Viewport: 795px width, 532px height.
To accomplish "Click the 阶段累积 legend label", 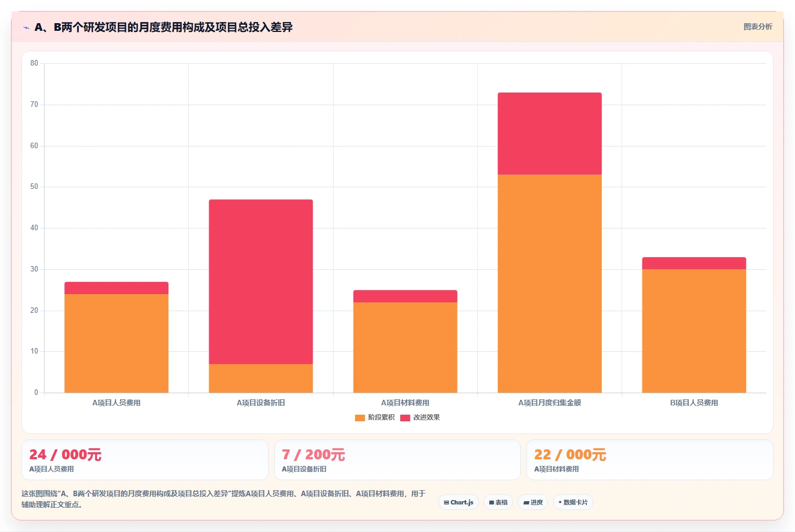I will pos(381,417).
